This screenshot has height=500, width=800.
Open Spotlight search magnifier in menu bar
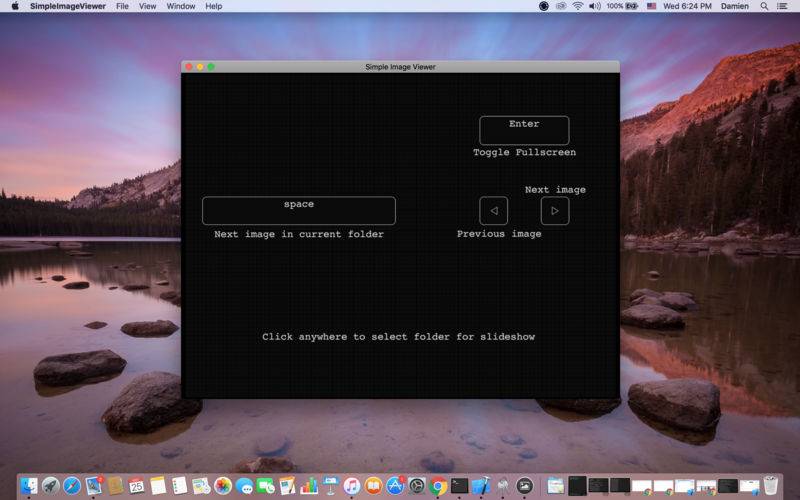764,6
